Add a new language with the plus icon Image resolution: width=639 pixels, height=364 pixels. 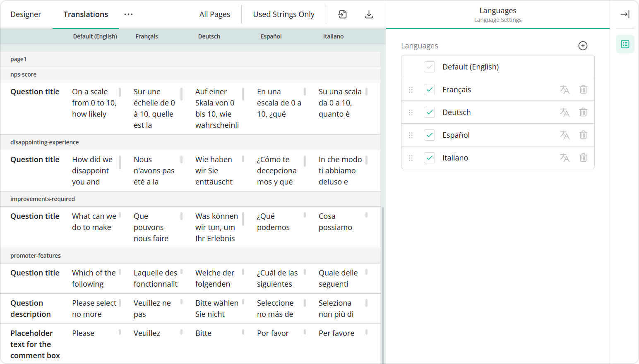point(583,45)
